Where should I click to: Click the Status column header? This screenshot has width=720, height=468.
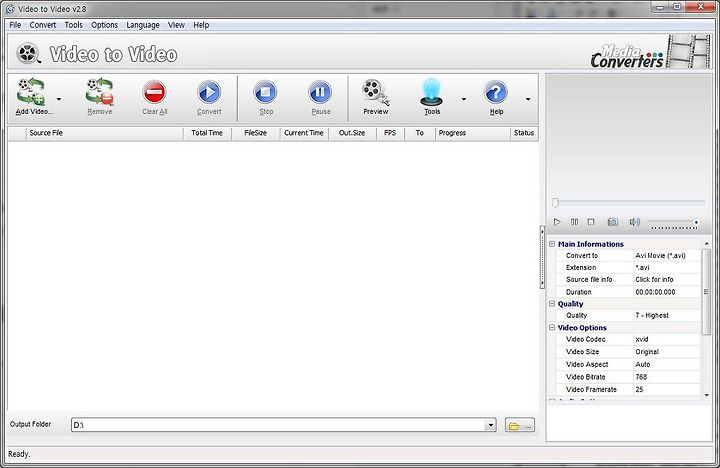coord(524,133)
